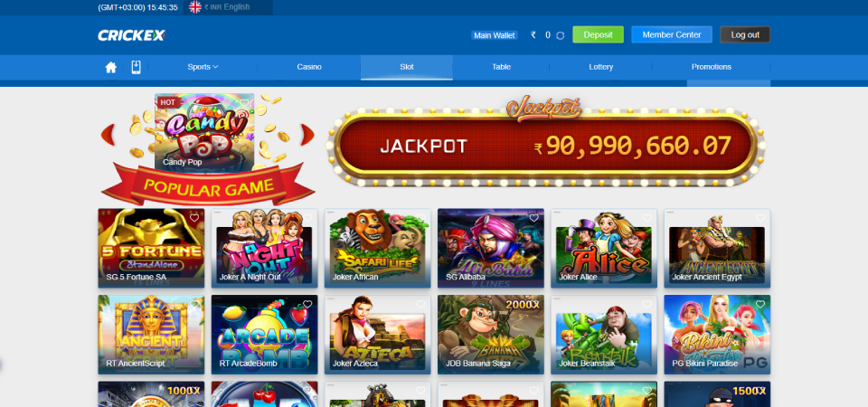Image resolution: width=868 pixels, height=407 pixels.
Task: Click the Crickex logo
Action: coord(132,35)
